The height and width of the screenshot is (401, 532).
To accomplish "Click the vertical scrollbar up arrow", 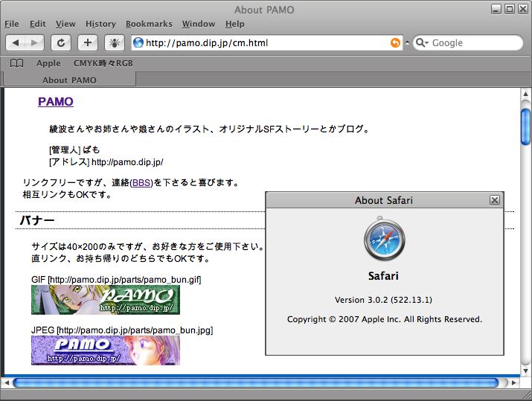I will (525, 94).
